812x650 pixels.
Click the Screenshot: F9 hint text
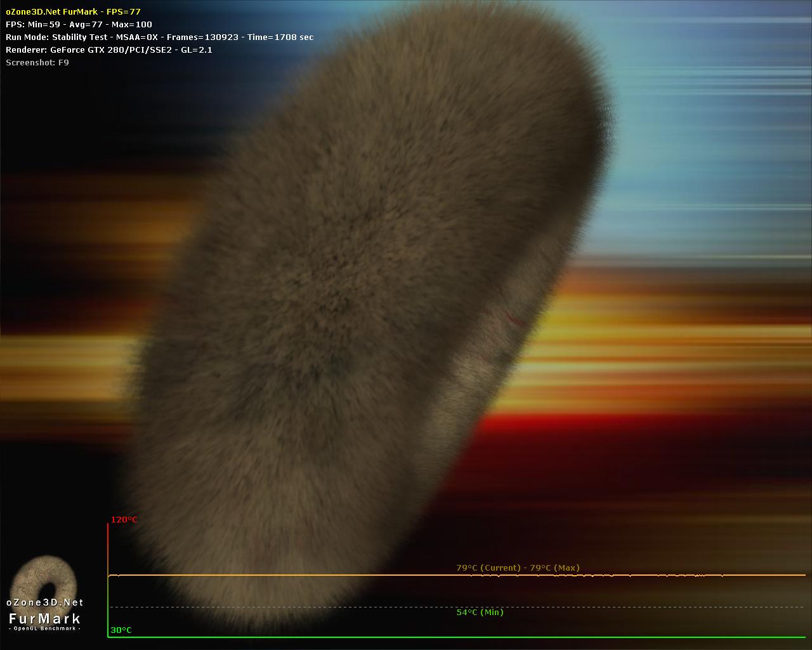(37, 62)
